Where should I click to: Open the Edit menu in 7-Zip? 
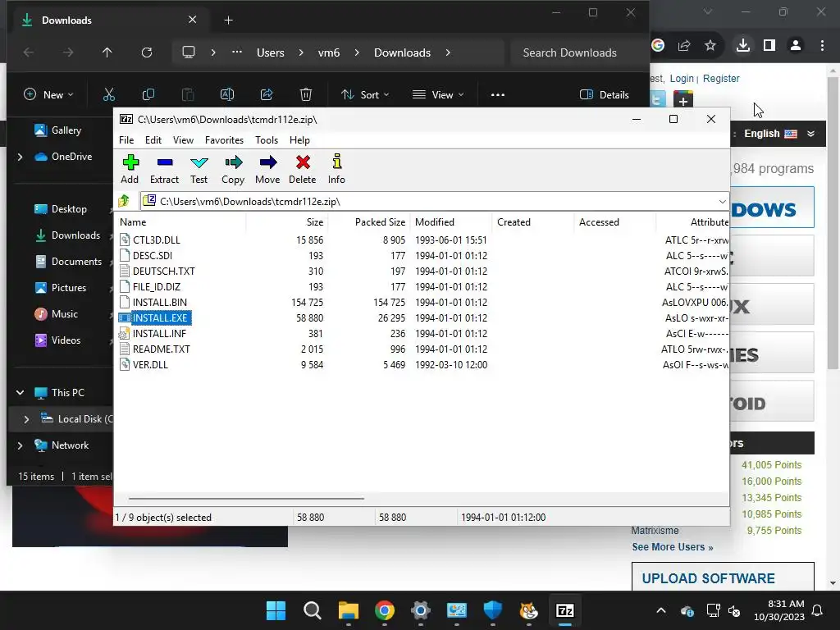click(153, 139)
